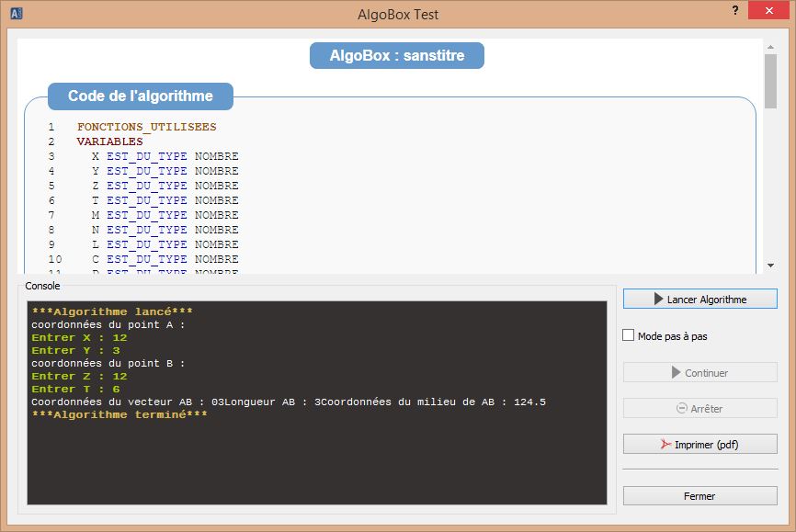Screen dimensions: 796x532
Task: Click line 'Y EST_DU_TYPE NOMBRE'
Action: [165, 171]
